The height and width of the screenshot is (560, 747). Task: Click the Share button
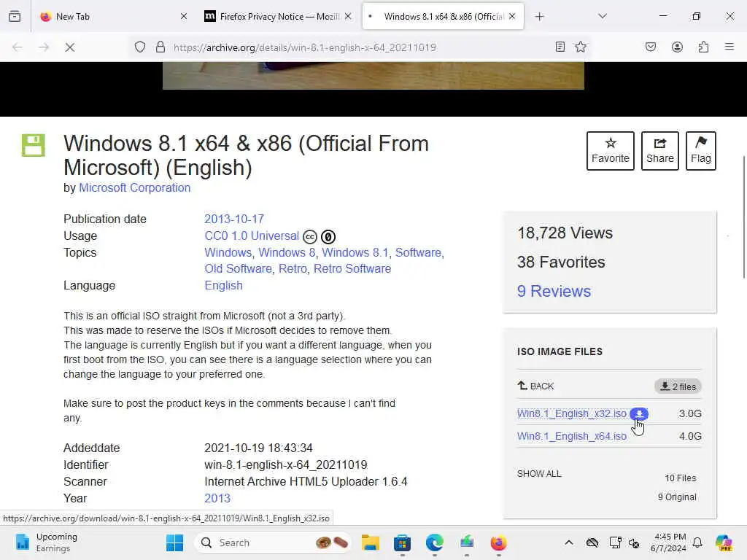tap(659, 151)
